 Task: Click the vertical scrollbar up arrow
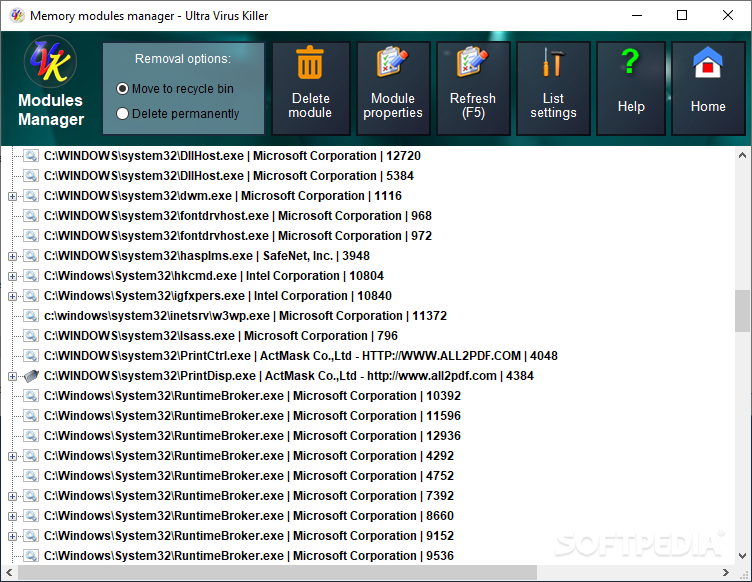[742, 155]
